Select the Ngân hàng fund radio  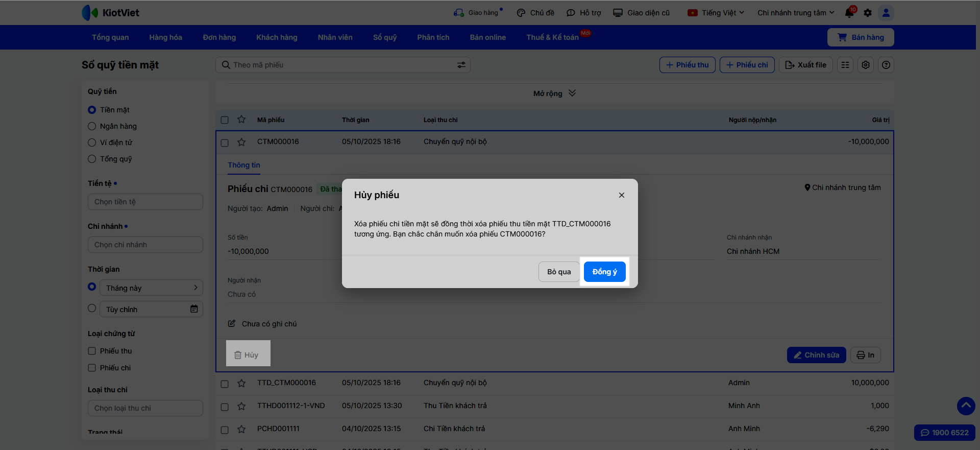[92, 126]
